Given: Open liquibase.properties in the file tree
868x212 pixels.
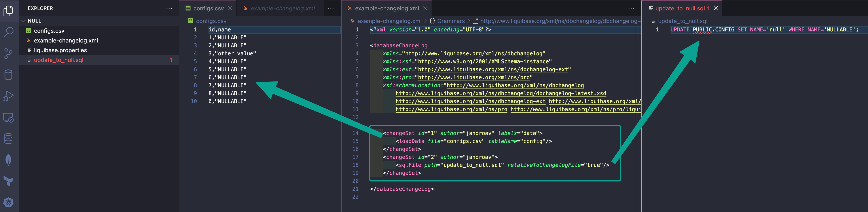Looking at the screenshot, I should click(60, 50).
